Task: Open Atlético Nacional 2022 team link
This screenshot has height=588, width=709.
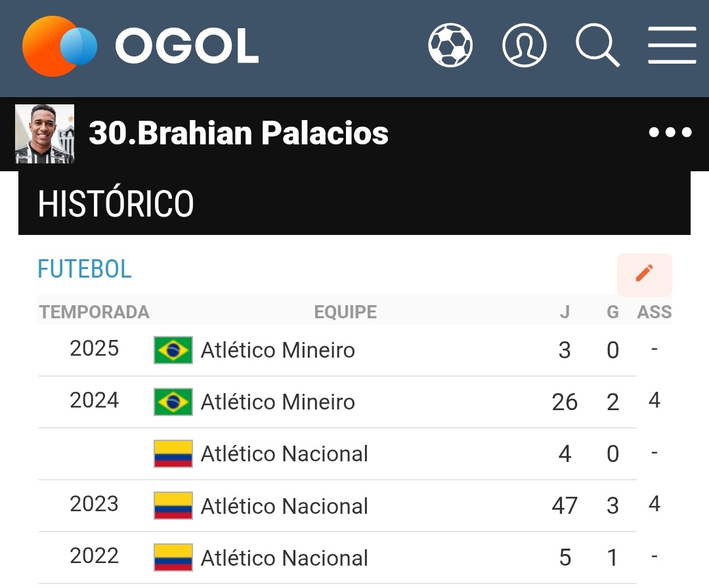Action: pyautogui.click(x=284, y=558)
